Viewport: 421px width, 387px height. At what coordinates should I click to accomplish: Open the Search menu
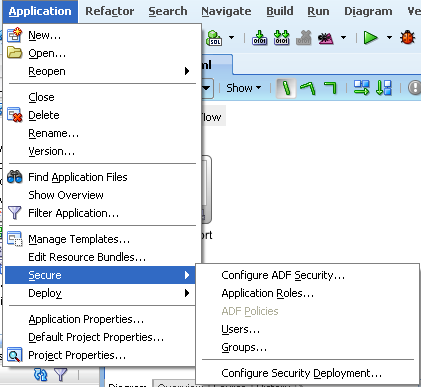click(168, 11)
